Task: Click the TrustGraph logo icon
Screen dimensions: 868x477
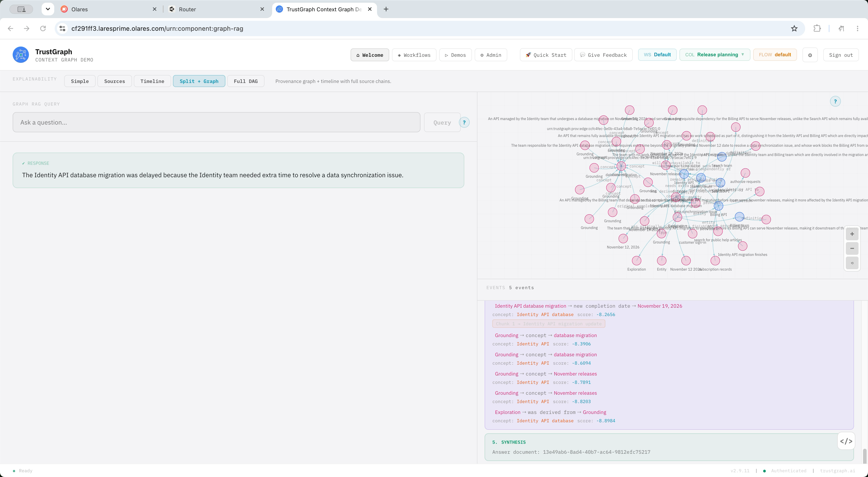Action: (x=21, y=55)
